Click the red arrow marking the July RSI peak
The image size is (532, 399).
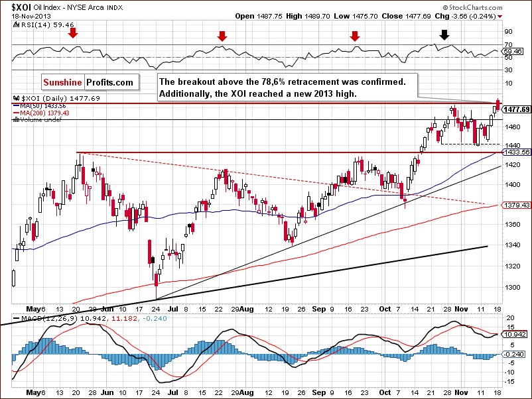(x=222, y=36)
